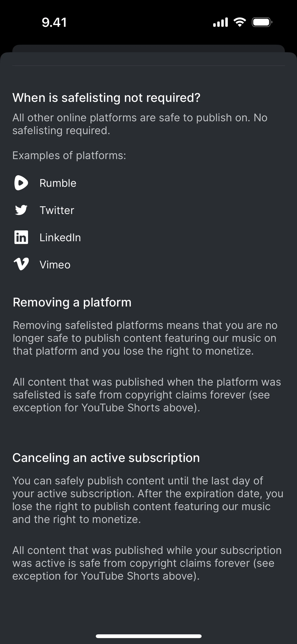Tap the 9.41 status bar clock

[54, 22]
